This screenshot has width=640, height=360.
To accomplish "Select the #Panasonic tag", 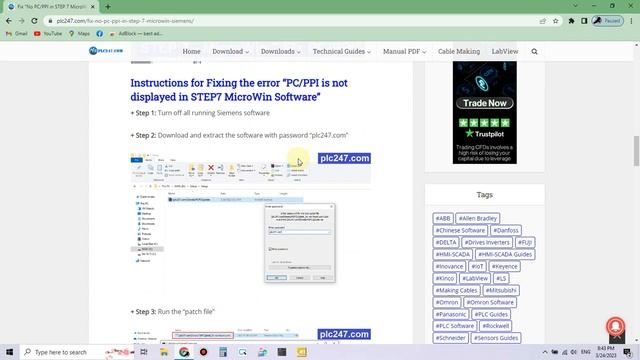I will pos(451,314).
